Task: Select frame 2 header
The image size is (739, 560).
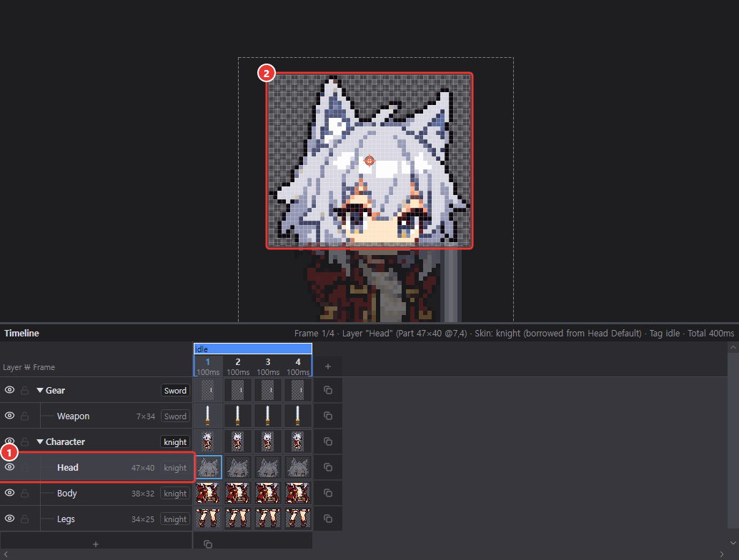Action: 238,366
